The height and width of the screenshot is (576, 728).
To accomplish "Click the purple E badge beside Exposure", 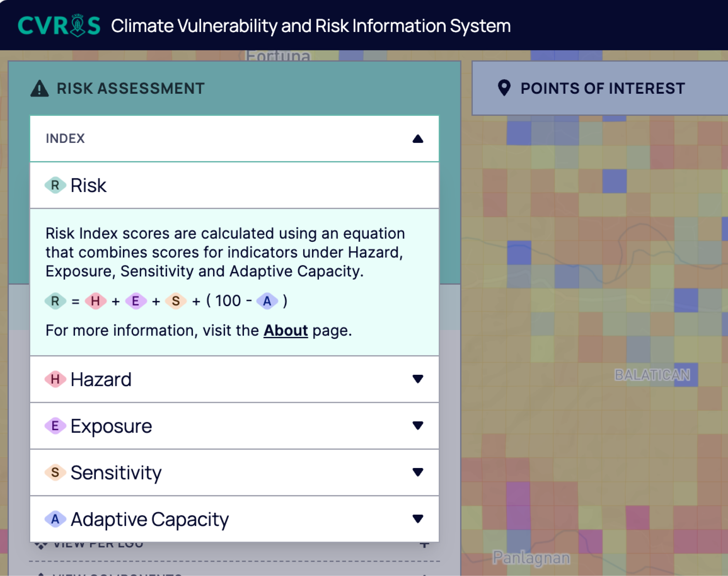I will coord(55,426).
